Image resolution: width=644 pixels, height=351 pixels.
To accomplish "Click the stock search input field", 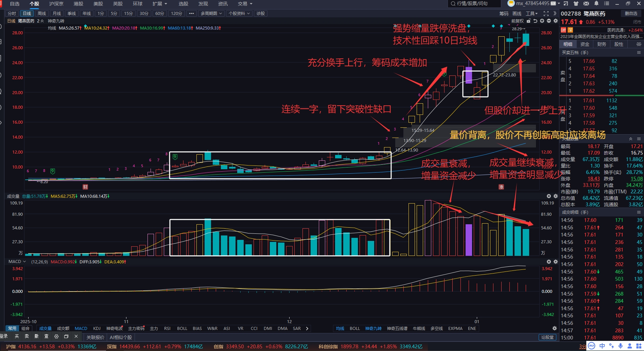I will coord(473,4).
